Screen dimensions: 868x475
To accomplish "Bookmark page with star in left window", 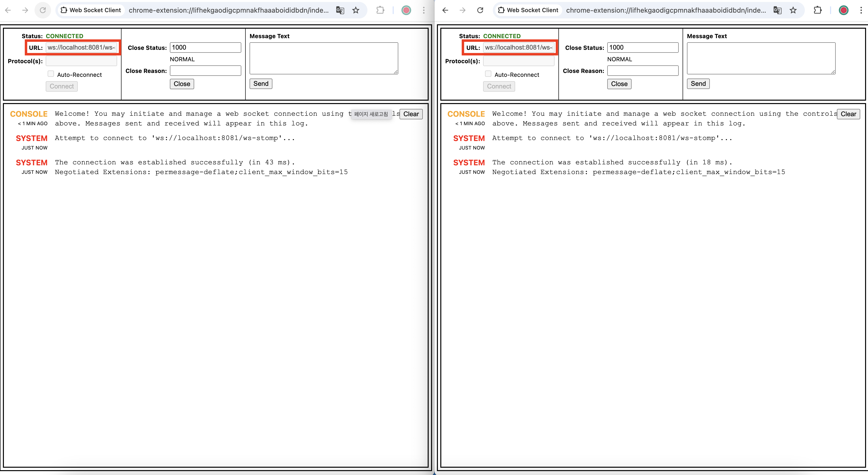I will pos(356,10).
